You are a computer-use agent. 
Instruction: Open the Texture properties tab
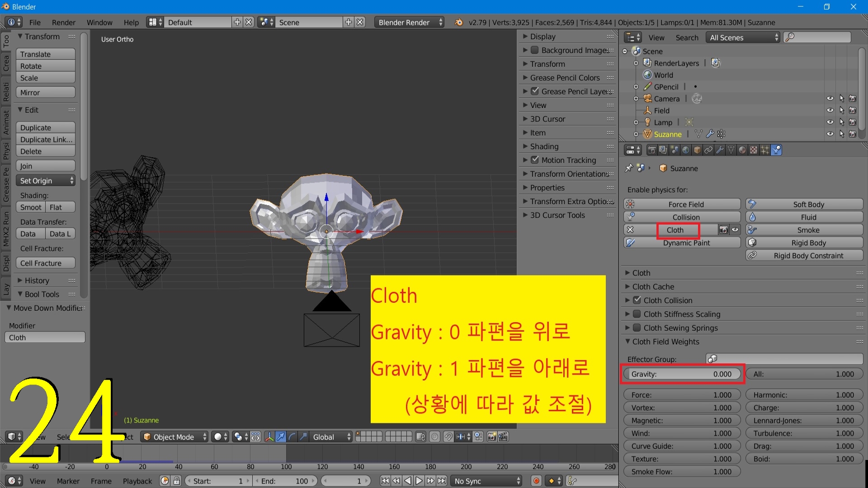coord(754,150)
